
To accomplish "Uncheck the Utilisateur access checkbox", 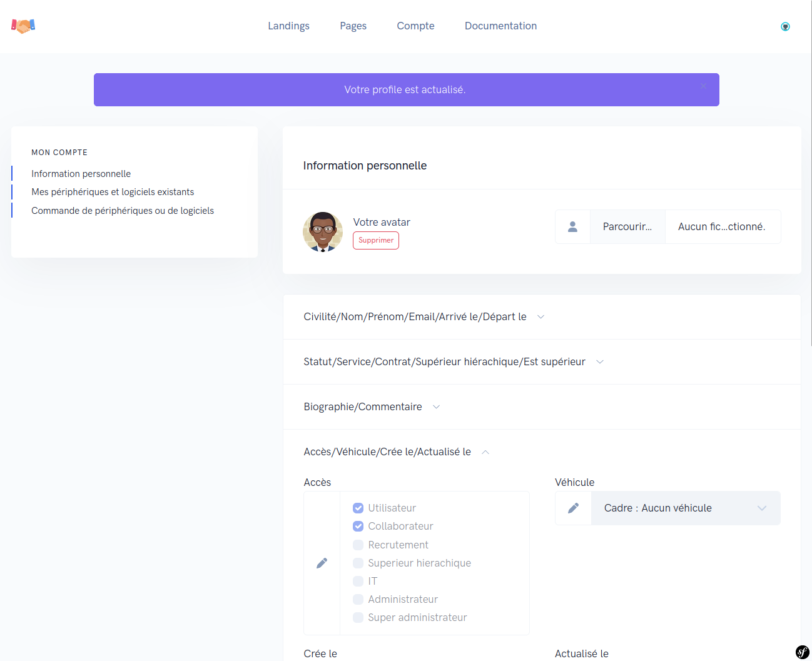I will click(x=358, y=508).
